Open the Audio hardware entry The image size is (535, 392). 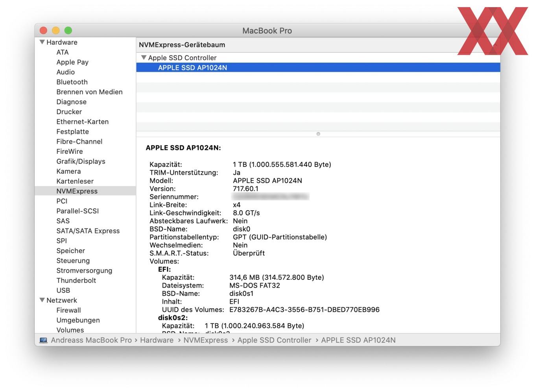click(x=66, y=72)
